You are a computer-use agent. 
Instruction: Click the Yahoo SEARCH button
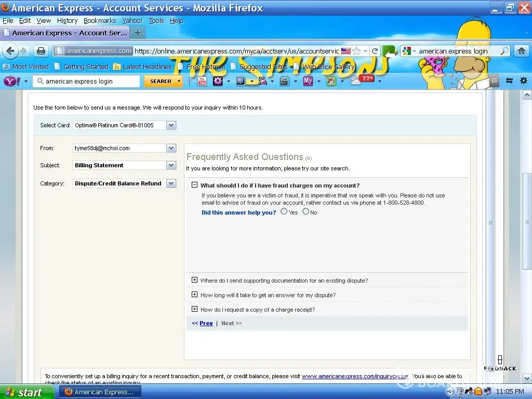click(x=161, y=81)
